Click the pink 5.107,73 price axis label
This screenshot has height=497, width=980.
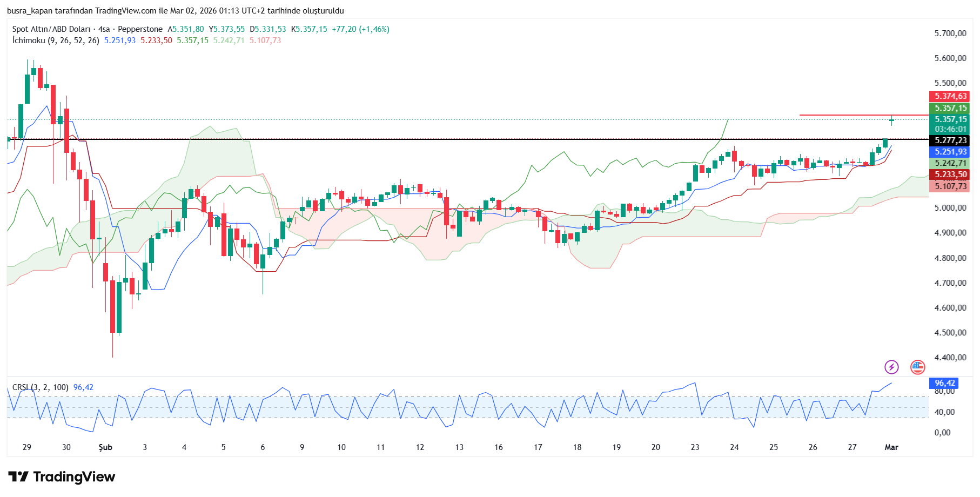coord(950,186)
